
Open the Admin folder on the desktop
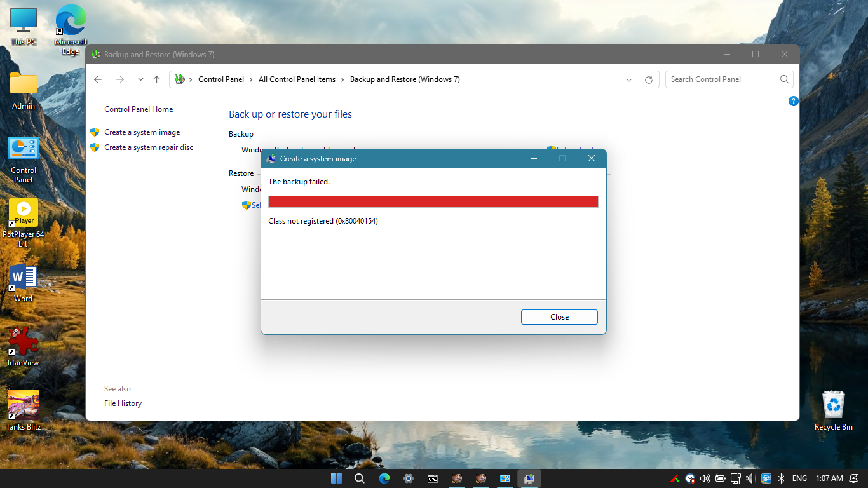24,91
